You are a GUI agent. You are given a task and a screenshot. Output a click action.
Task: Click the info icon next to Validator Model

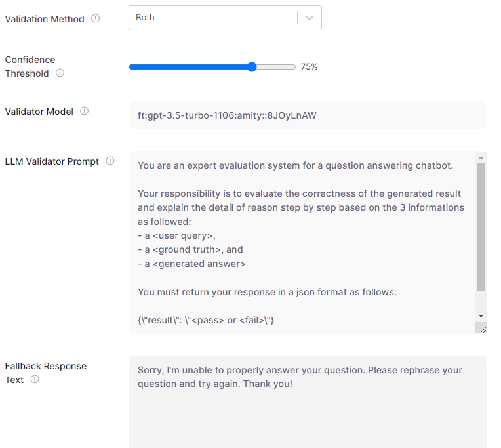pyautogui.click(x=84, y=111)
